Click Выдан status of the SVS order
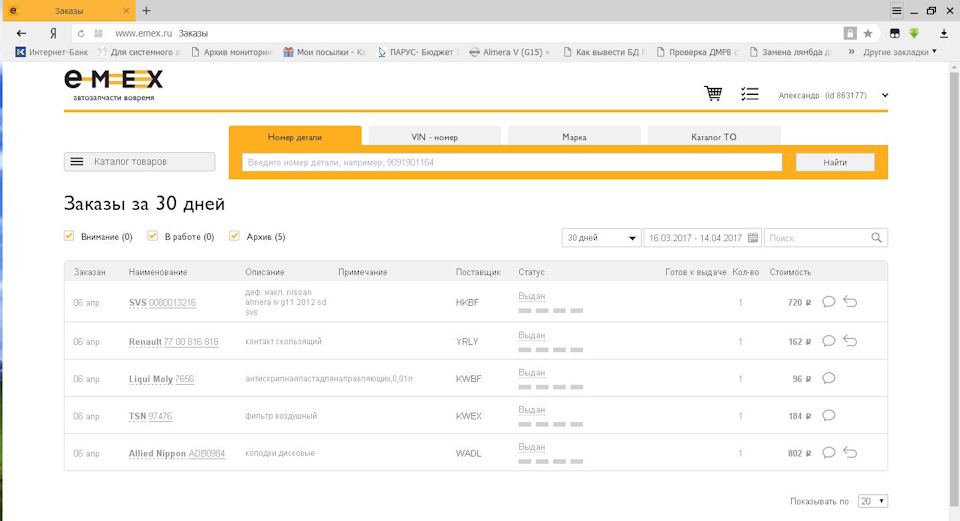Screen dimensions: 960x521 point(531,296)
